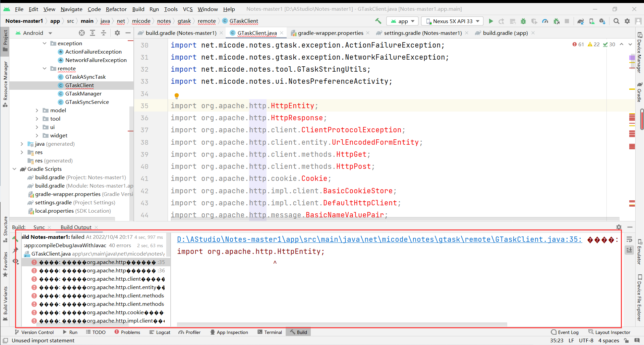
Task: Click the Make Project hammer icon
Action: pyautogui.click(x=378, y=21)
